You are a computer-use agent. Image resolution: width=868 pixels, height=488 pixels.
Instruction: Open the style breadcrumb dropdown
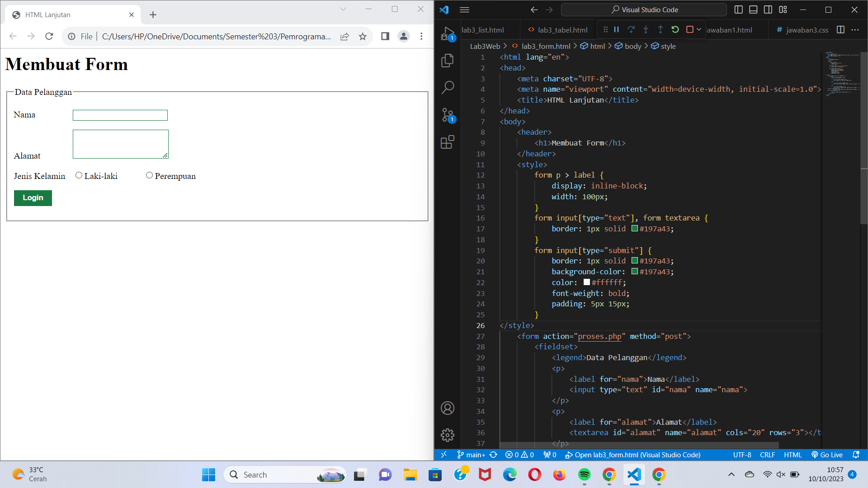pos(668,46)
